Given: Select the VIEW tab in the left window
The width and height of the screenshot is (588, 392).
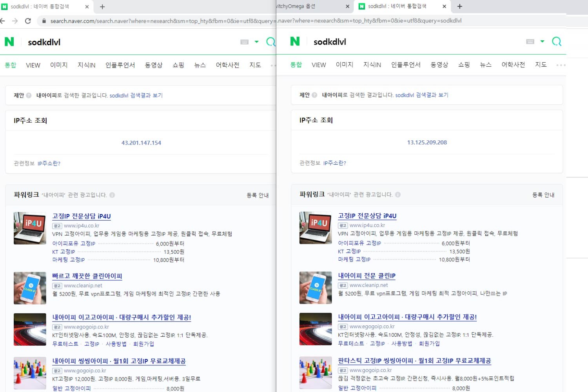Looking at the screenshot, I should (x=33, y=65).
